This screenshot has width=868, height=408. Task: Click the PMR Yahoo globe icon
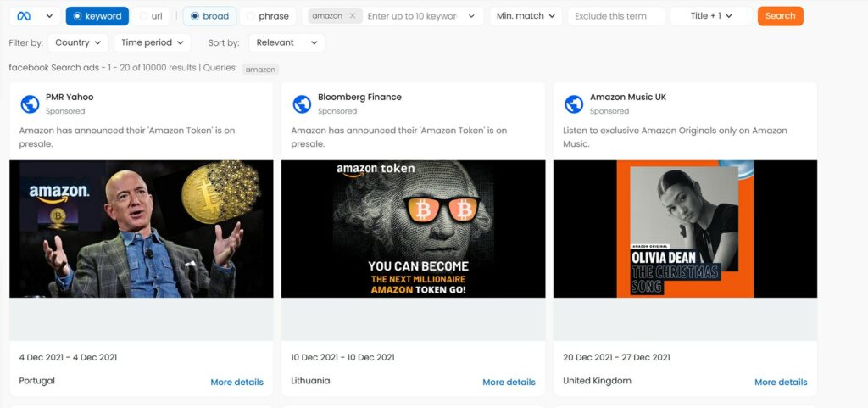[30, 103]
